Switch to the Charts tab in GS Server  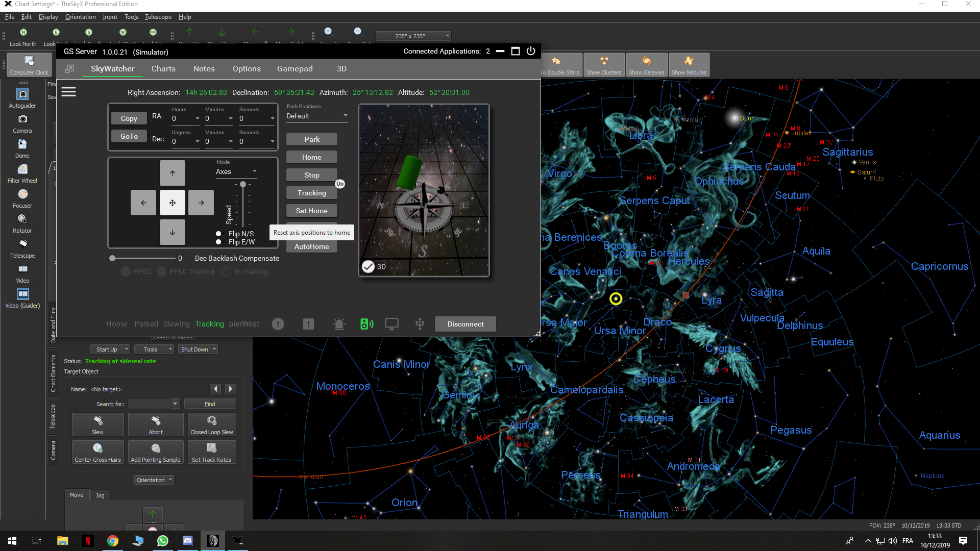(x=163, y=68)
